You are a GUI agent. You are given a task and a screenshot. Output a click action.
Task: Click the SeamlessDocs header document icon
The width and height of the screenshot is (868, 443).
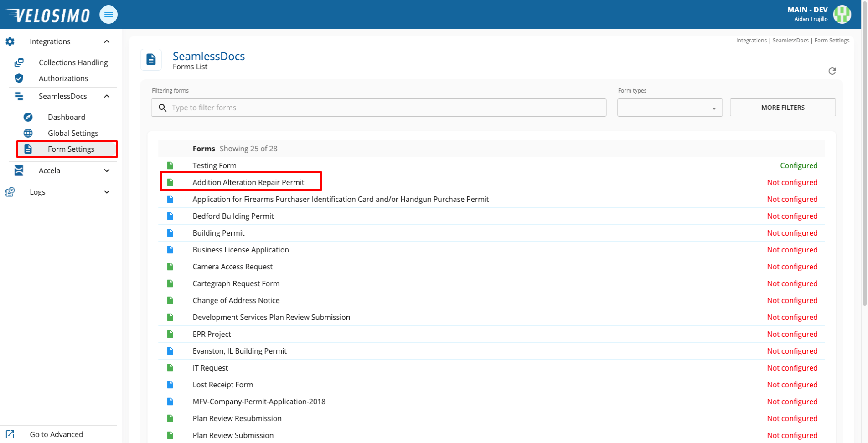click(151, 59)
